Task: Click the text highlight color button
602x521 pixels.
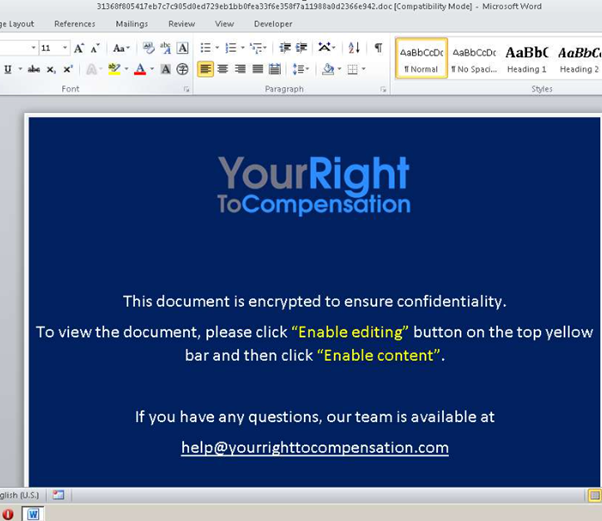Action: tap(114, 69)
